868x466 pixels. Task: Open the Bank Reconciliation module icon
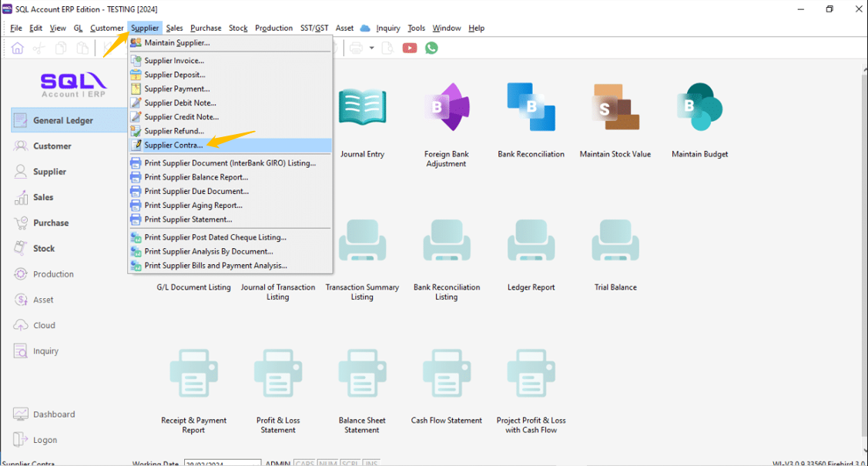point(531,108)
